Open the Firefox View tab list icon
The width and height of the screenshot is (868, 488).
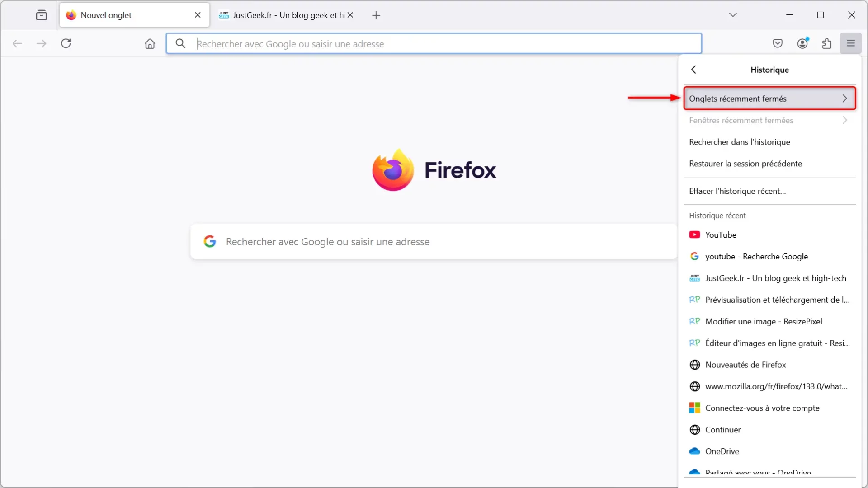41,15
